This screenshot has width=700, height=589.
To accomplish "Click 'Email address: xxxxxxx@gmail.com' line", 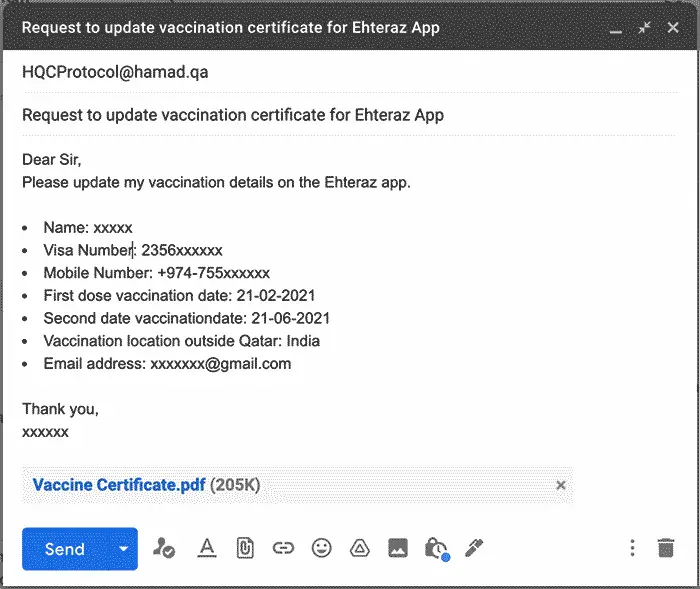I will [167, 364].
